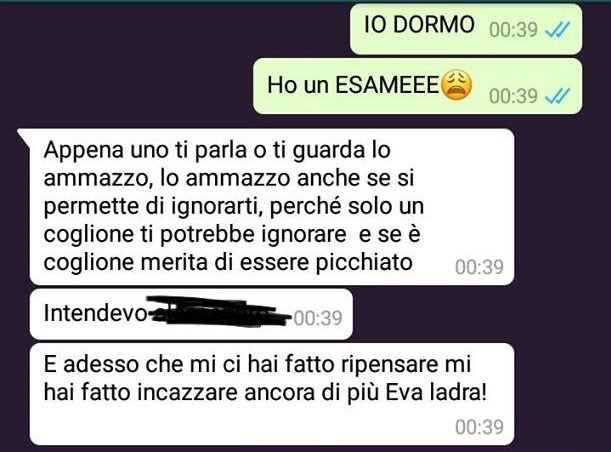611x452 pixels.
Task: Tap the words "Eva ladra!" in the last message
Action: tap(436, 393)
